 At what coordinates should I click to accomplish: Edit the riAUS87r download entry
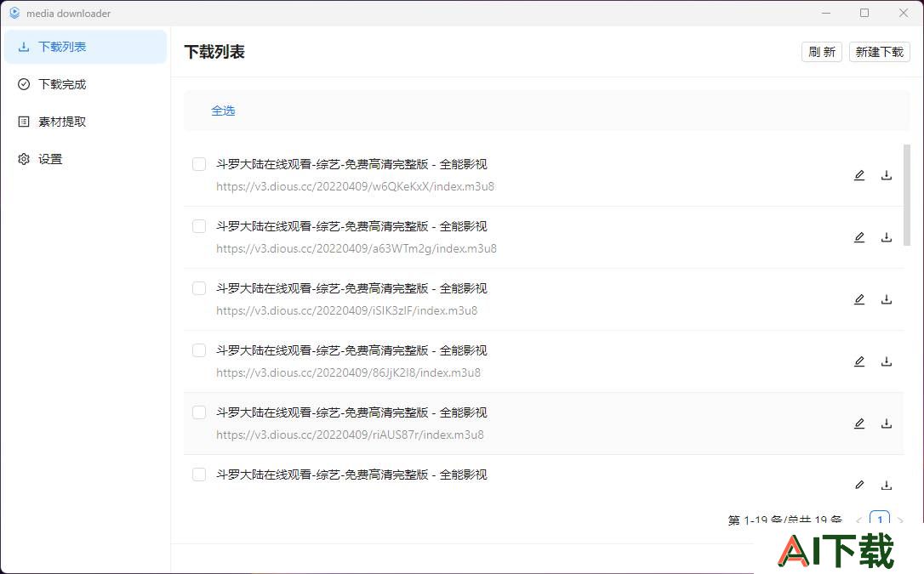click(859, 423)
